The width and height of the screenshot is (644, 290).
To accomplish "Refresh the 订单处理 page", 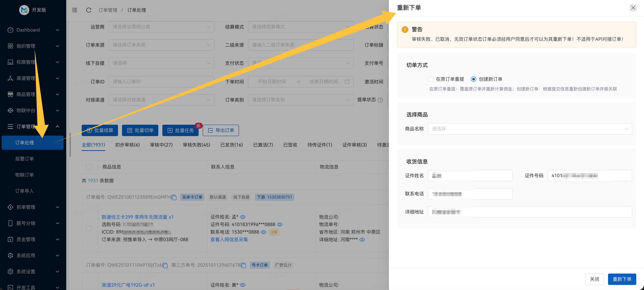I will click(x=89, y=10).
